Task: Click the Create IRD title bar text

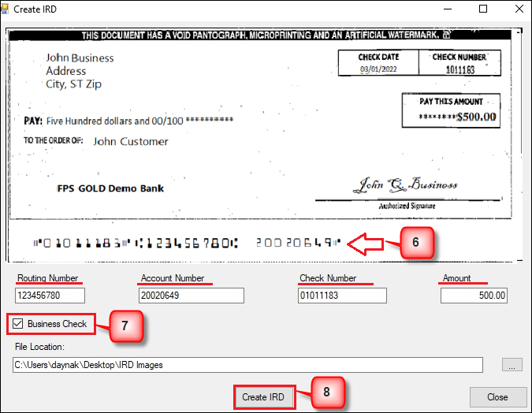Action: coord(35,9)
